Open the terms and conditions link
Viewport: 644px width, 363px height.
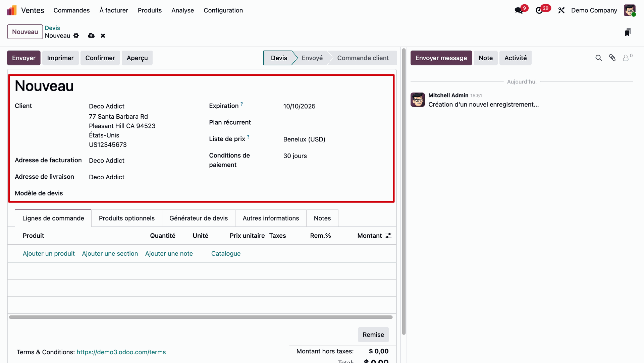coord(121,352)
